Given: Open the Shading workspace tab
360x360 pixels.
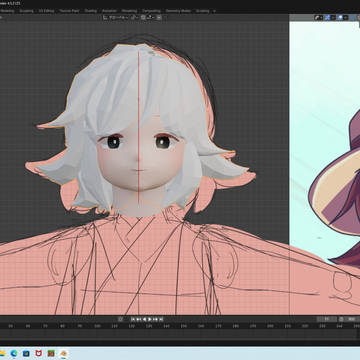Looking at the screenshot, I should click(x=90, y=11).
